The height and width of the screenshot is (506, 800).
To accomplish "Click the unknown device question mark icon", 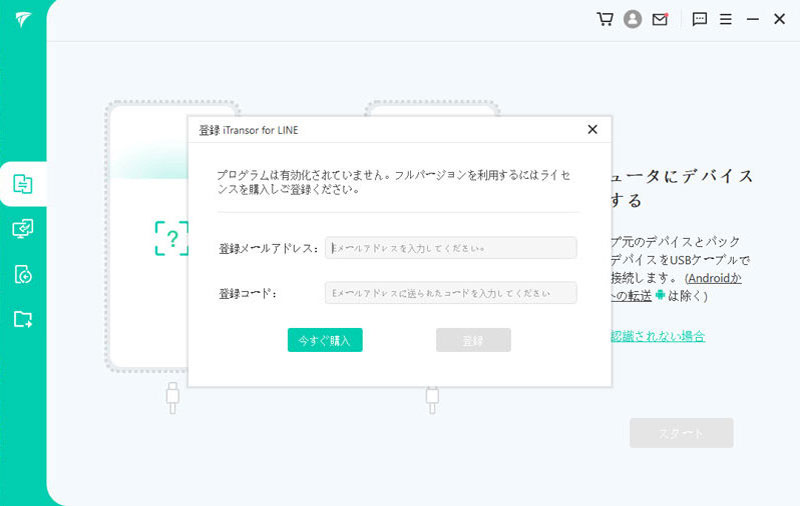I will [x=172, y=238].
